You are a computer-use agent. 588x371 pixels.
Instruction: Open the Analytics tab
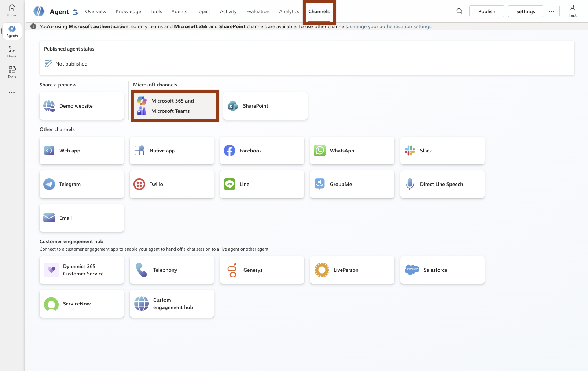click(289, 11)
